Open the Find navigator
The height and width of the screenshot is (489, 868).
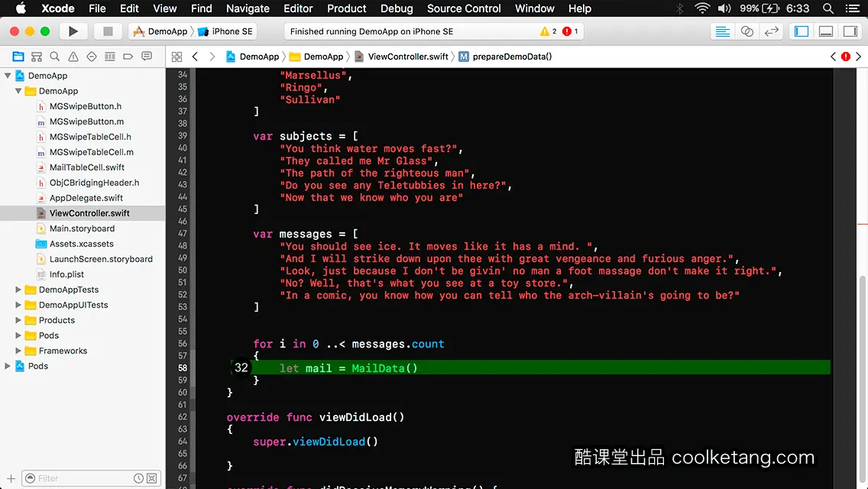point(55,57)
